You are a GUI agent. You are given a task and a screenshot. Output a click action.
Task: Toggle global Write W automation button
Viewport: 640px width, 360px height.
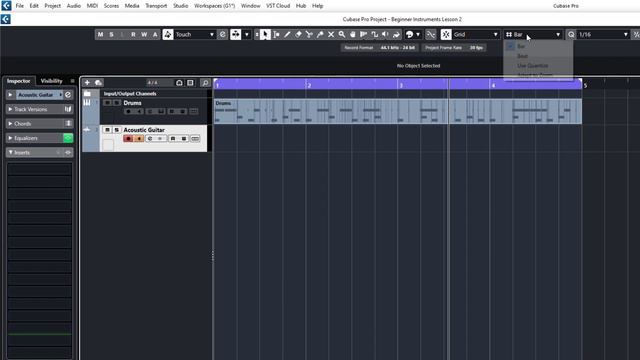(x=144, y=35)
